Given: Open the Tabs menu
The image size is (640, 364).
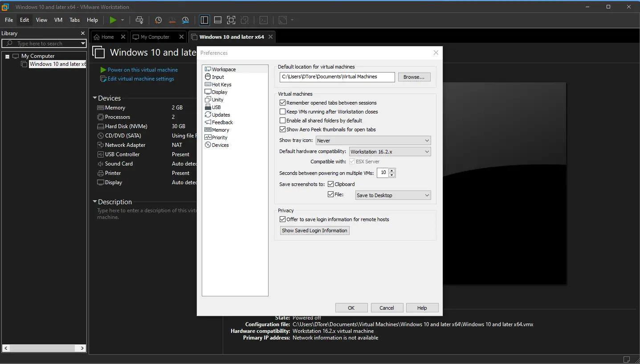Looking at the screenshot, I should click(x=74, y=20).
